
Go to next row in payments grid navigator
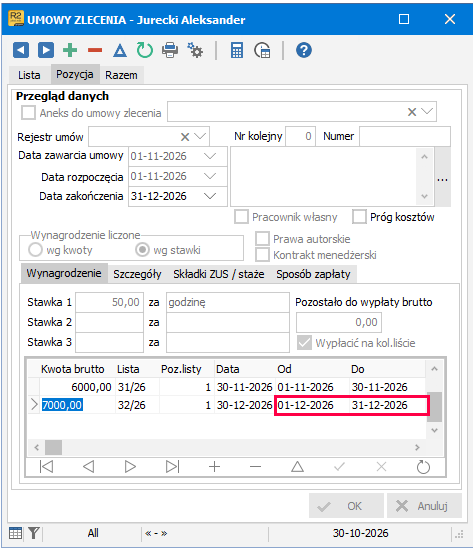click(x=130, y=467)
